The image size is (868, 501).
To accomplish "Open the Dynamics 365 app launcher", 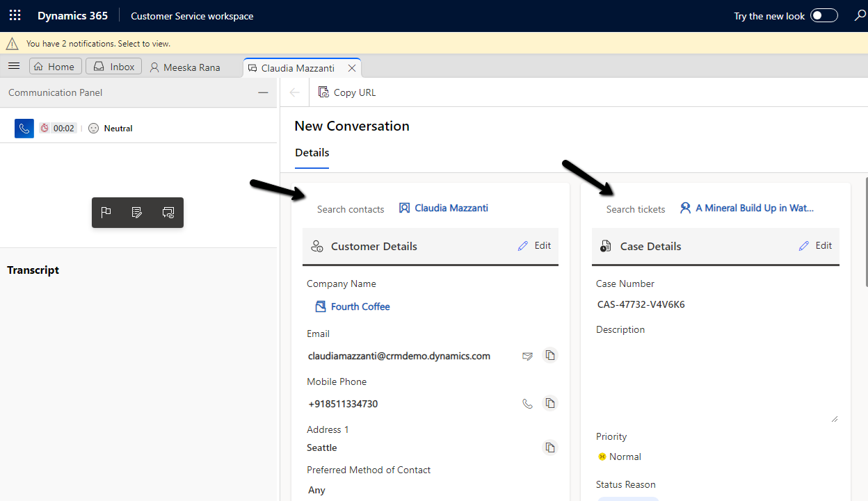I will [15, 15].
